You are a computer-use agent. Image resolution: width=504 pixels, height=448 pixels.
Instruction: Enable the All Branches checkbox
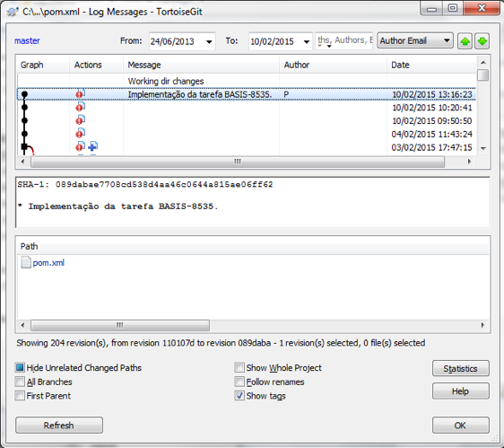(x=20, y=382)
